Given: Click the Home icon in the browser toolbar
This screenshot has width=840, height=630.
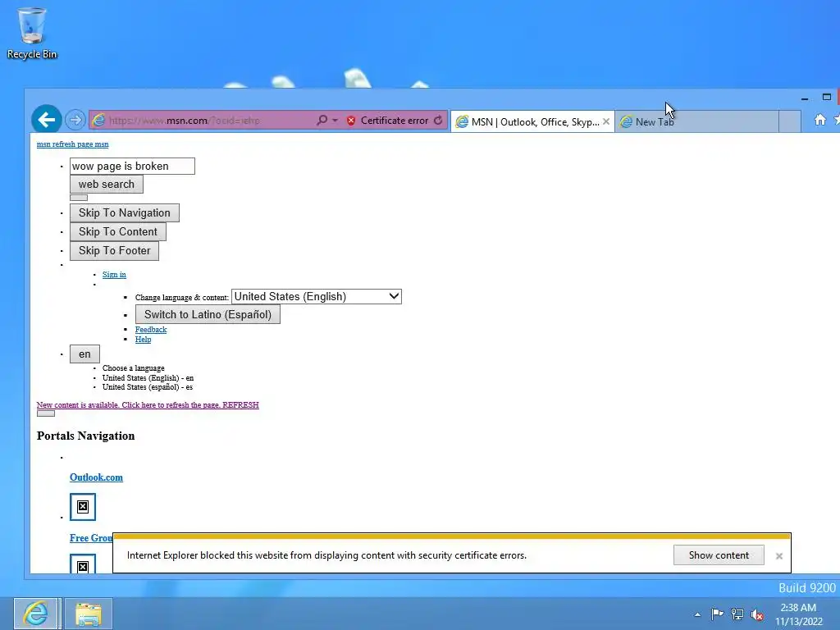Looking at the screenshot, I should (x=820, y=120).
